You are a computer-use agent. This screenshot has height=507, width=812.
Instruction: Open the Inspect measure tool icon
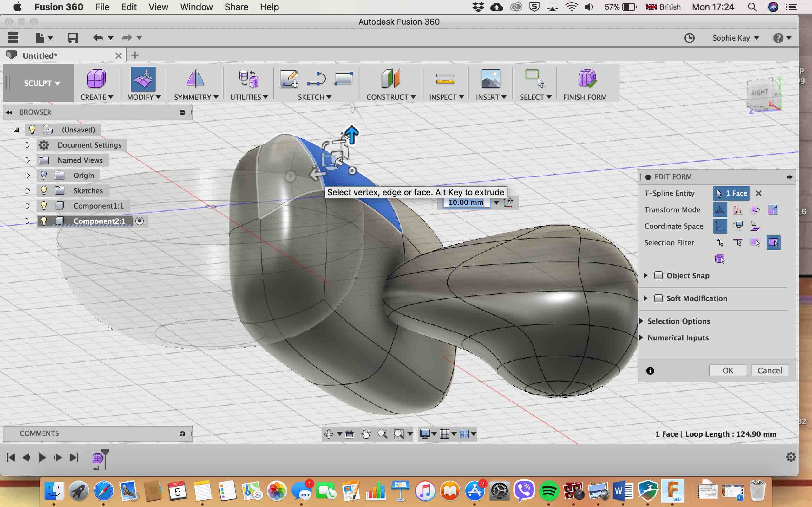coord(445,79)
